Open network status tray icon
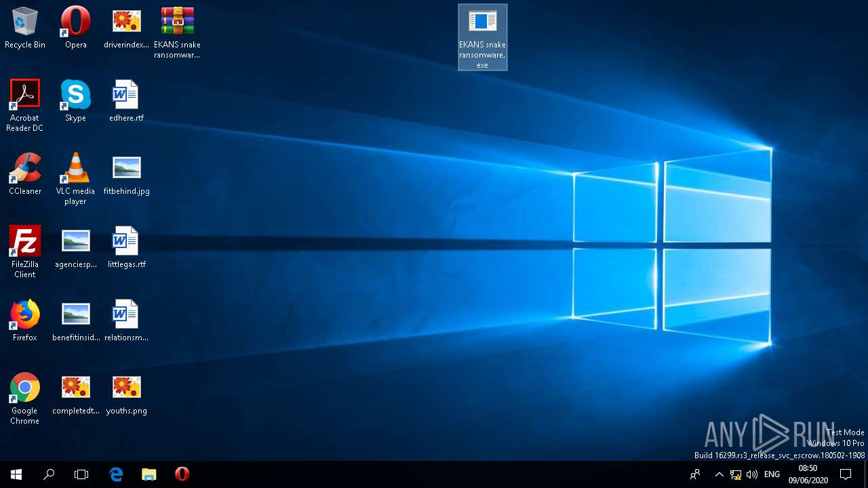The width and height of the screenshot is (868, 488). (x=736, y=474)
